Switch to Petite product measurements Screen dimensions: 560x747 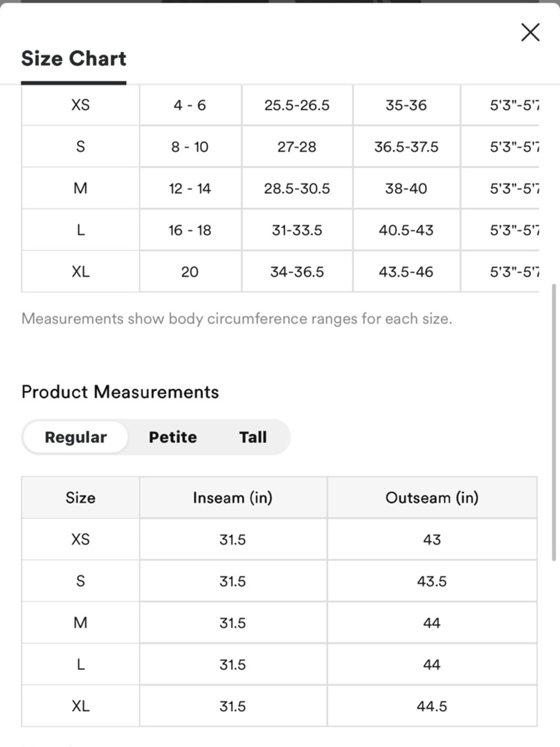point(172,437)
